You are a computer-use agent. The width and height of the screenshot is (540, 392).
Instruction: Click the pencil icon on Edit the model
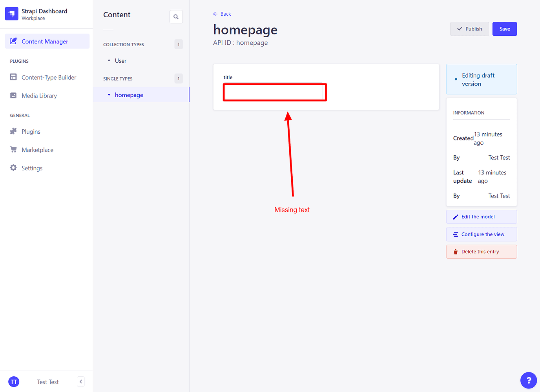click(456, 217)
